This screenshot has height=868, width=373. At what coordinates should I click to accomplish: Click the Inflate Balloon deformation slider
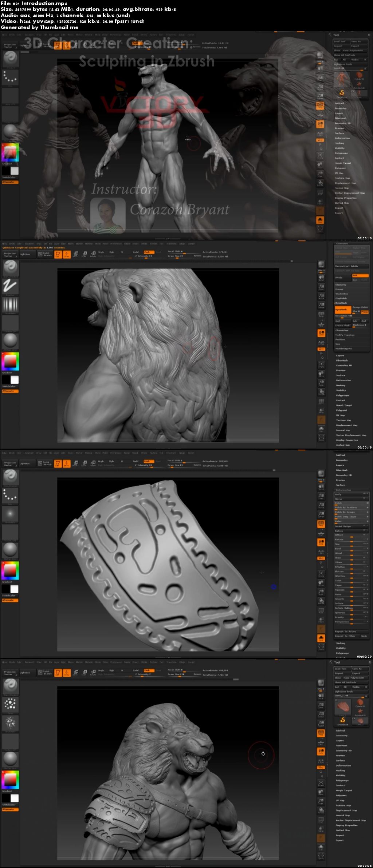click(x=352, y=608)
